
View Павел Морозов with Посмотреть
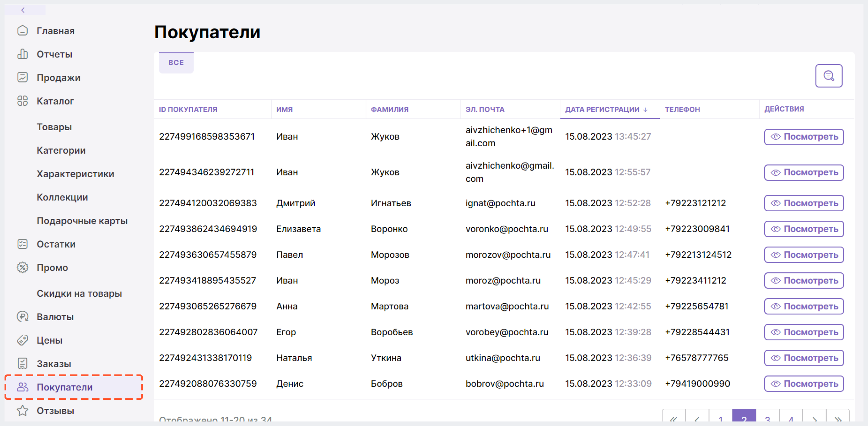(804, 255)
